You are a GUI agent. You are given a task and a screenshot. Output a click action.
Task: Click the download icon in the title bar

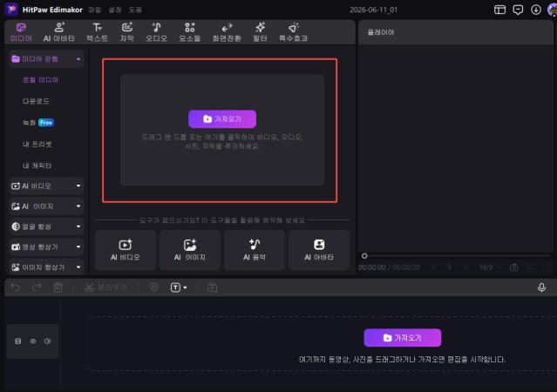[536, 10]
